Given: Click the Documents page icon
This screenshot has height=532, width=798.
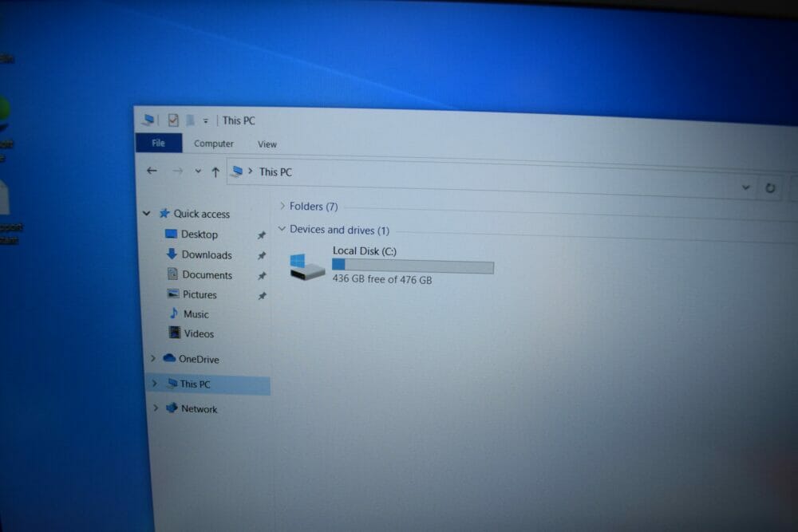Looking at the screenshot, I should (x=172, y=274).
